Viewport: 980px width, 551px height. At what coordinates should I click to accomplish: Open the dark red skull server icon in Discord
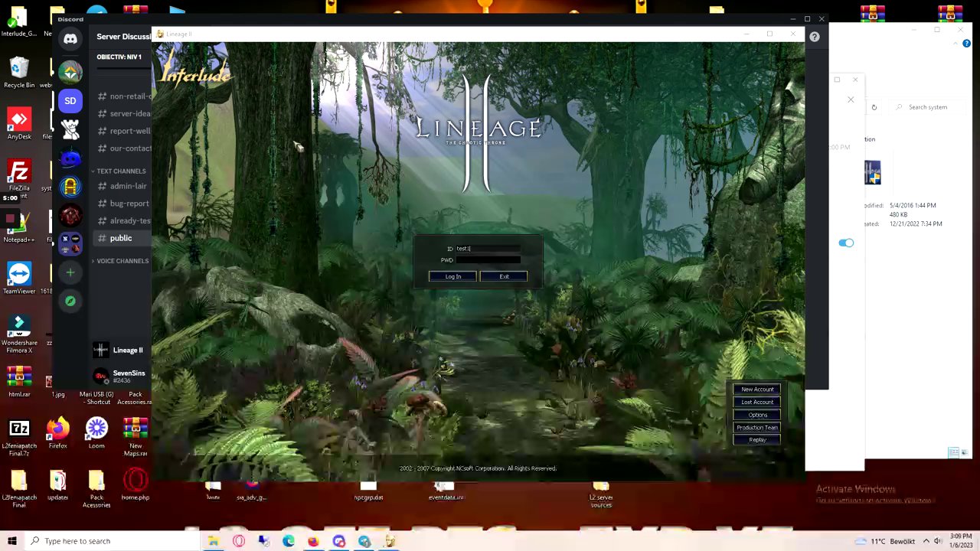click(70, 216)
